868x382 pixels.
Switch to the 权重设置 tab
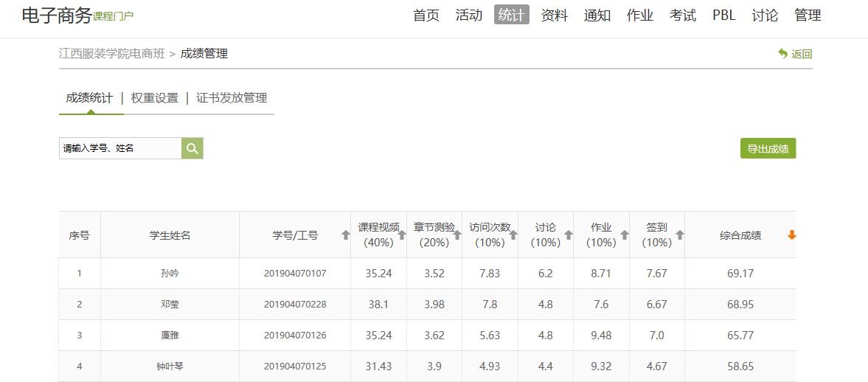tap(155, 98)
